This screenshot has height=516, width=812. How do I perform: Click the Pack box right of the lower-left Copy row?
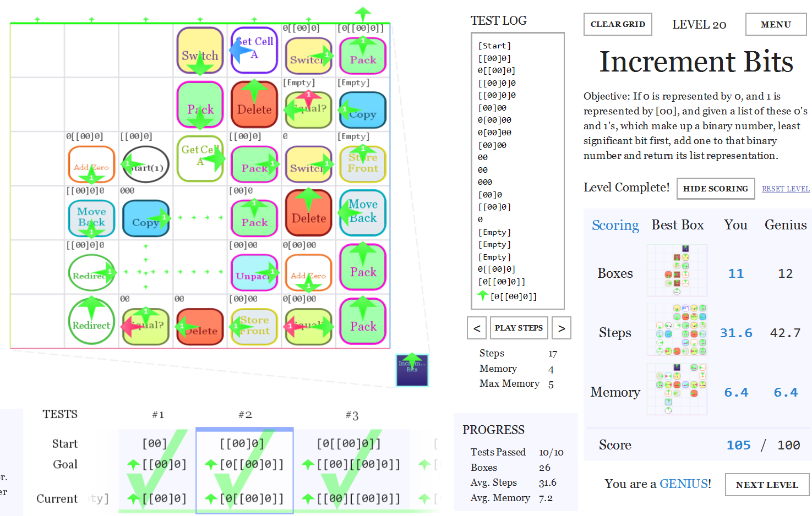(254, 218)
